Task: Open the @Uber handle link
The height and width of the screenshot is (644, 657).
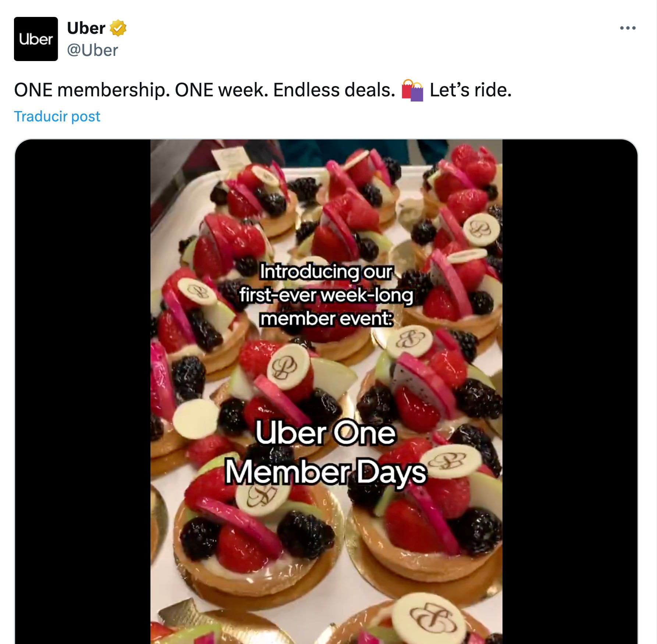Action: click(x=92, y=50)
